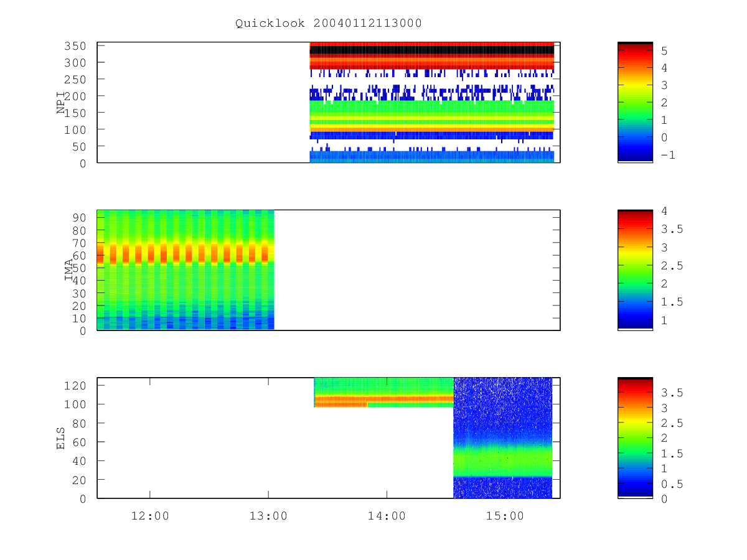Click the NPI colorbar value -1

(x=667, y=155)
